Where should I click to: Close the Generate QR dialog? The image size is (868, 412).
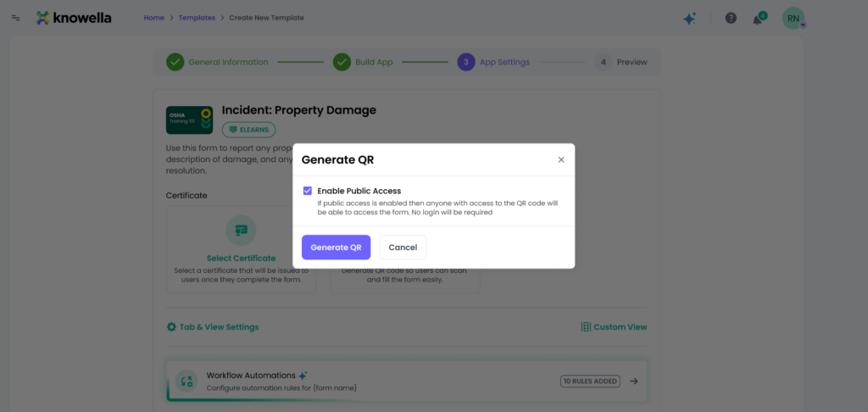pyautogui.click(x=560, y=159)
